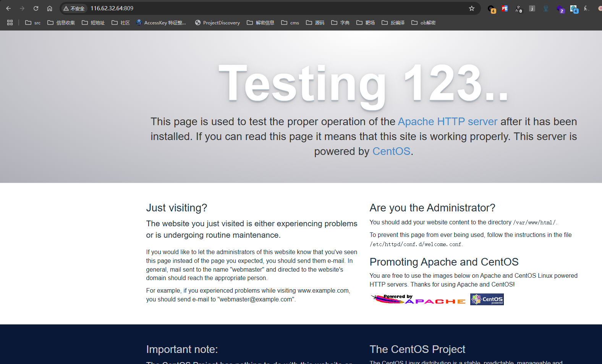The width and height of the screenshot is (602, 364).
Task: Go to the browser home page
Action: (x=50, y=8)
